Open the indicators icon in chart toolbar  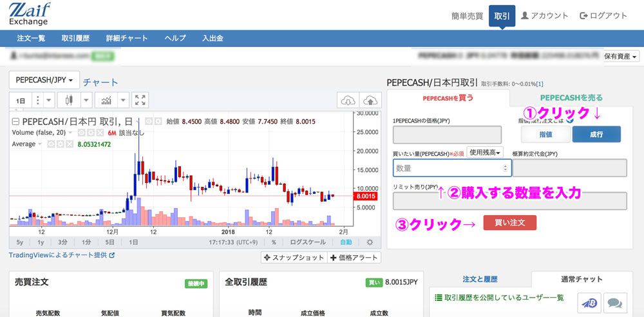(106, 100)
